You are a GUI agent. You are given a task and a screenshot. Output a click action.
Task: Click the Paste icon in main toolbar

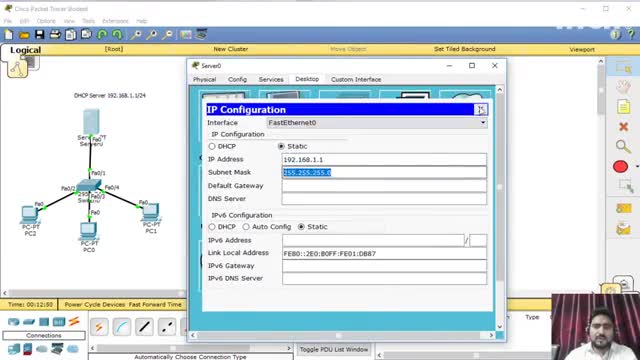pos(86,35)
